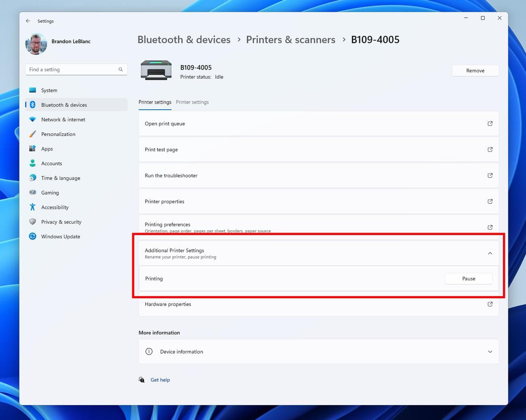Open the print queue external link icon
The image size is (526, 420).
coord(490,123)
